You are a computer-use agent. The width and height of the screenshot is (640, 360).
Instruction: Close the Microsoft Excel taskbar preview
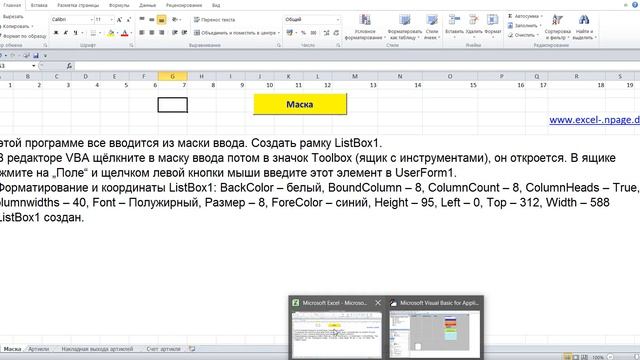point(378,303)
